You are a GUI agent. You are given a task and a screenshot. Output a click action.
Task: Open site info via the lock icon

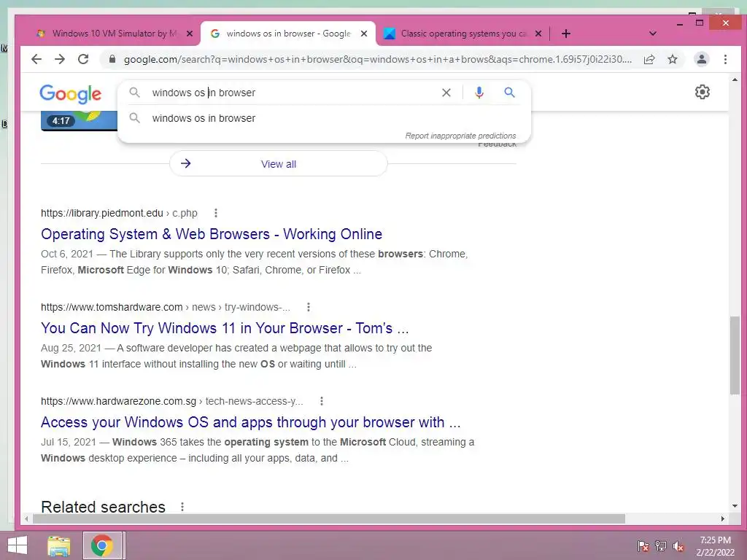coord(112,59)
